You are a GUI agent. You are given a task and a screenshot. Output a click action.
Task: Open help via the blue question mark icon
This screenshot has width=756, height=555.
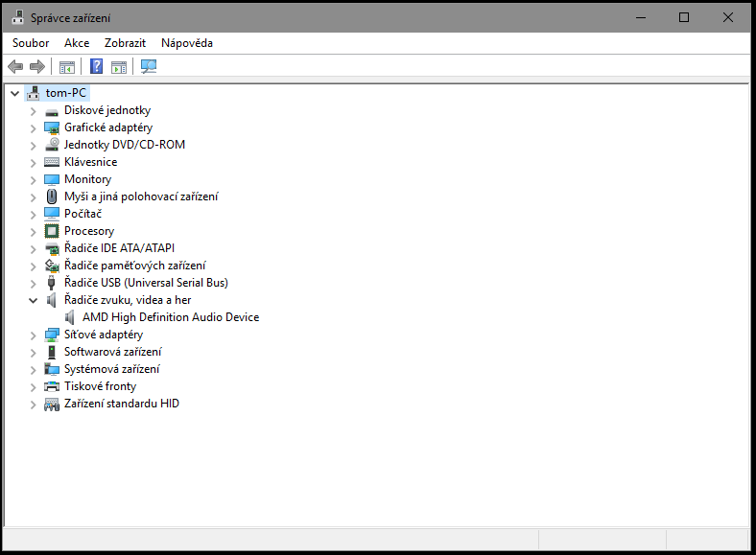coord(97,66)
